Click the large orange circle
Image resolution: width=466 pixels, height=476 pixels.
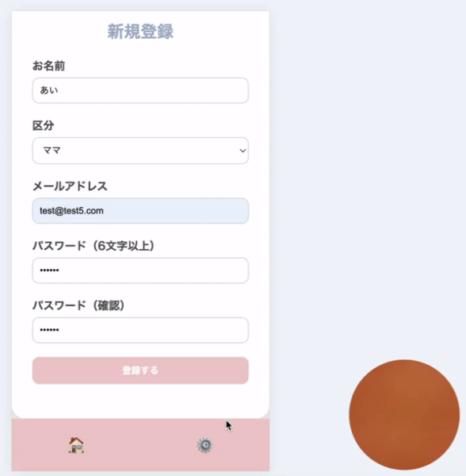[x=404, y=415]
